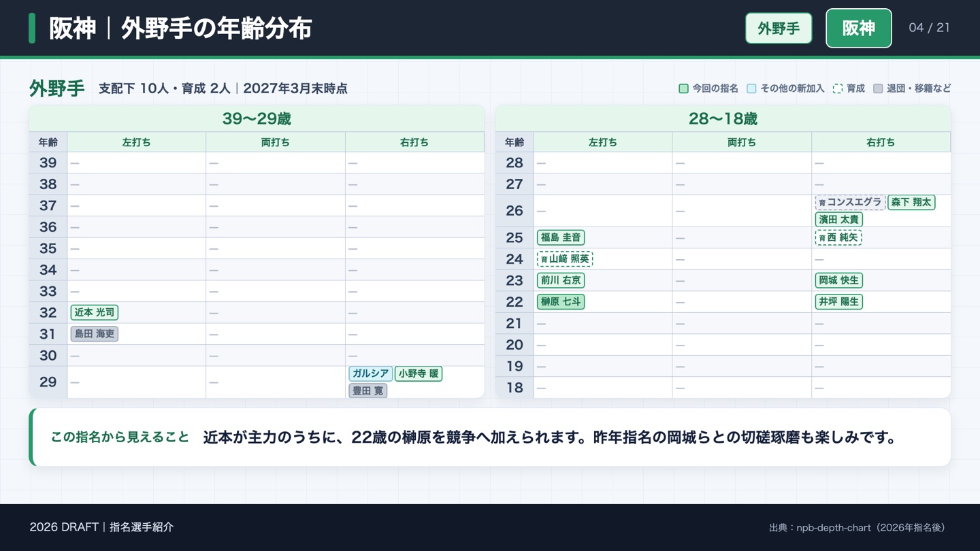This screenshot has height=551, width=980.
Task: Click the age 26 row label
Action: [514, 211]
